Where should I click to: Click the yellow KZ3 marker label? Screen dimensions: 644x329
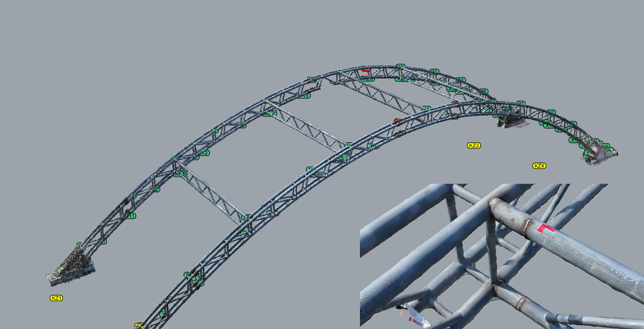[474, 145]
